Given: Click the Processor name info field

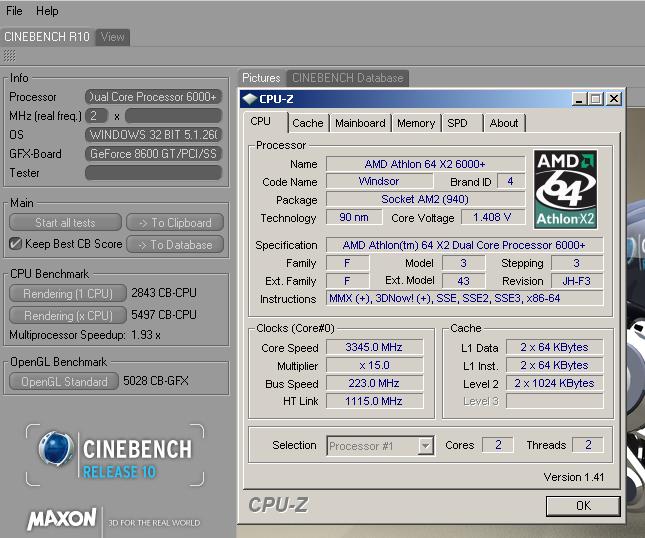Looking at the screenshot, I should [x=153, y=97].
